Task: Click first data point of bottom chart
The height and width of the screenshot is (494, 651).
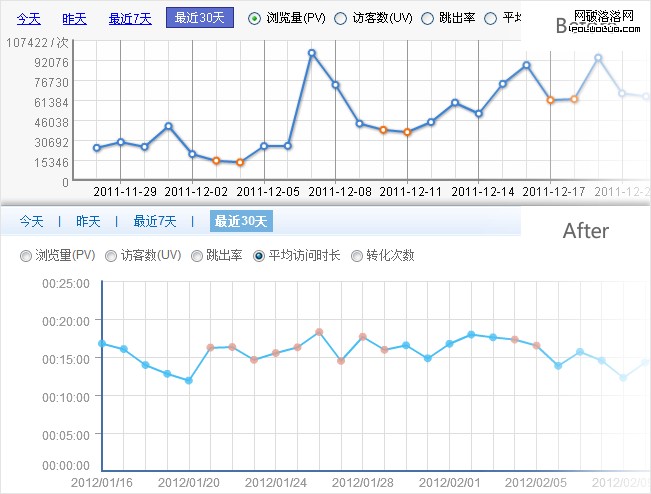Action: (x=102, y=343)
